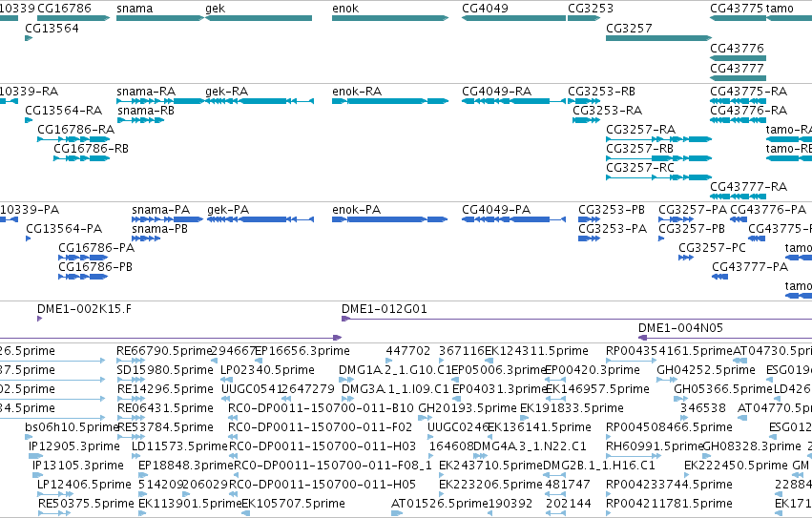The image size is (812, 518).
Task: Click the AT01526.5prime EST label
Action: coord(439,504)
